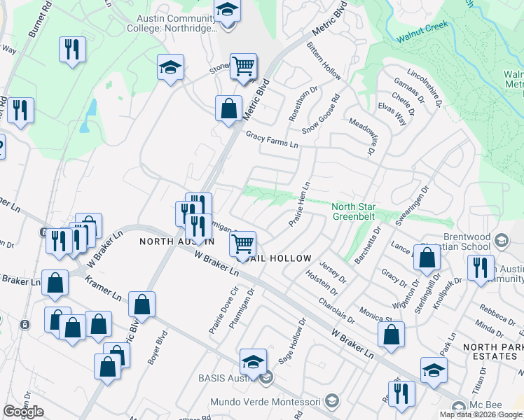Open the Google logo link
524x420 pixels.
[x=23, y=412]
